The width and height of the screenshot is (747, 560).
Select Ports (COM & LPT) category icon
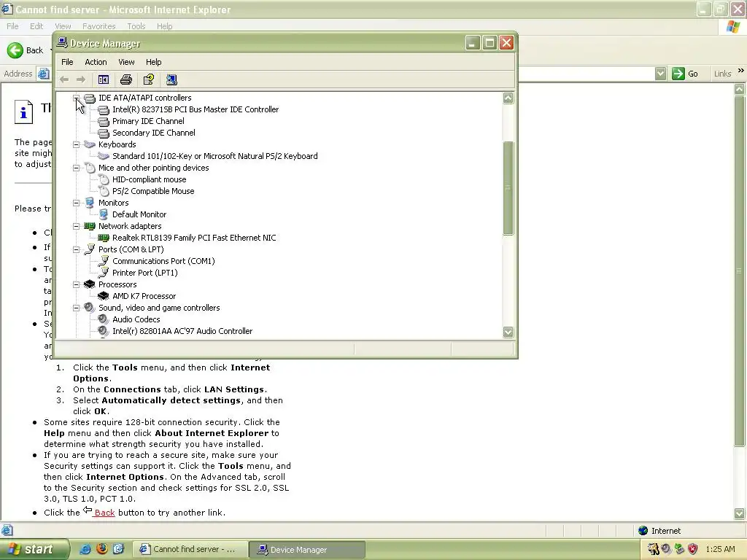[90, 249]
